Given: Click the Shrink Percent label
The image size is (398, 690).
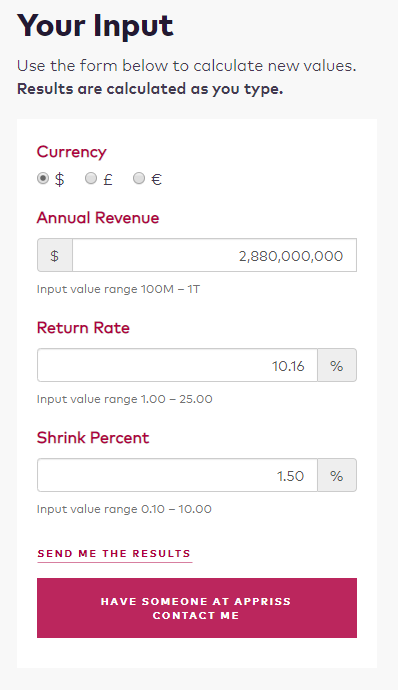Looking at the screenshot, I should (93, 438).
